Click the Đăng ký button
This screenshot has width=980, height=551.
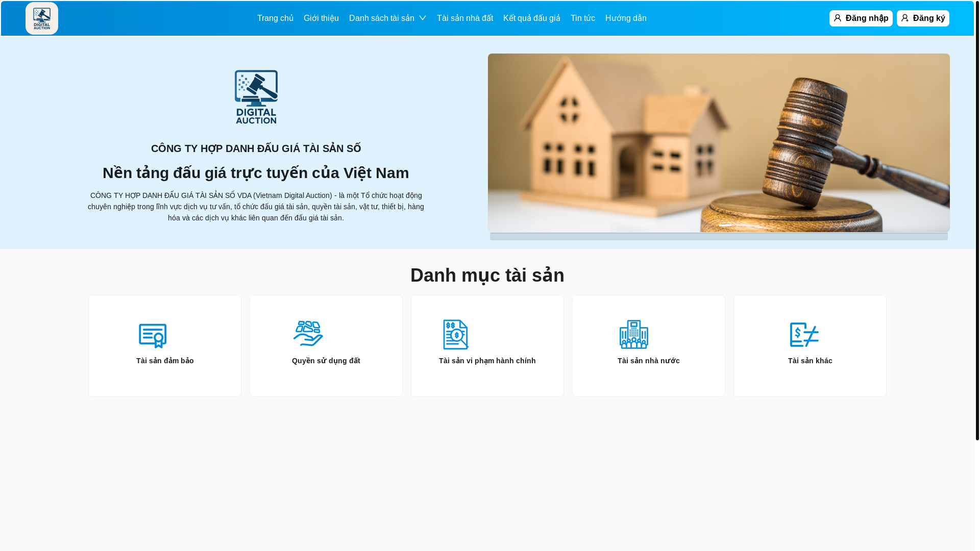(x=923, y=18)
